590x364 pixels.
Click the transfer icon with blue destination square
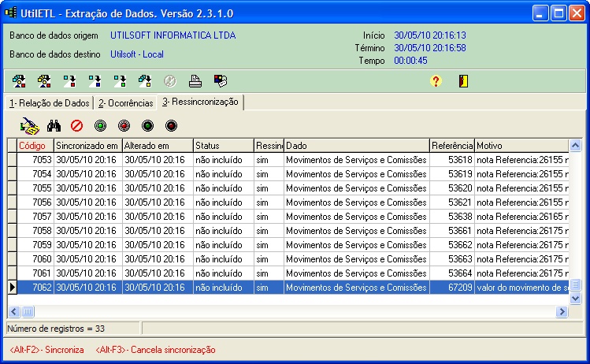coord(95,81)
